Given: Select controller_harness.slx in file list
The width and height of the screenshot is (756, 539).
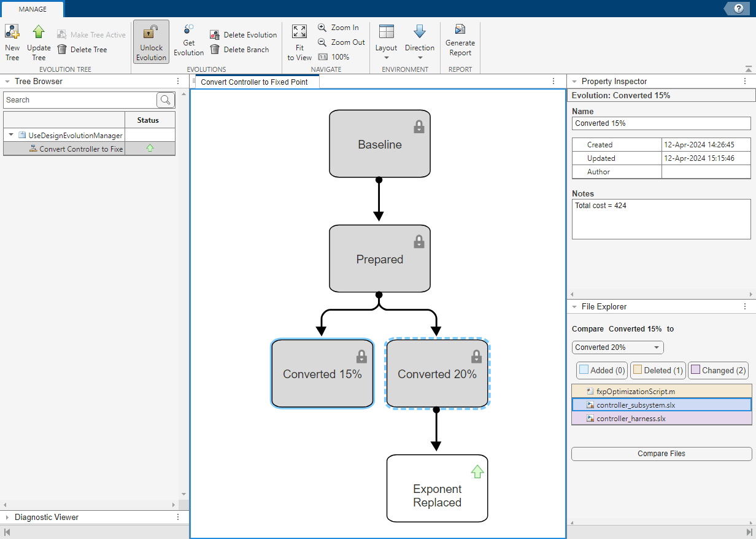Looking at the screenshot, I should coord(631,419).
